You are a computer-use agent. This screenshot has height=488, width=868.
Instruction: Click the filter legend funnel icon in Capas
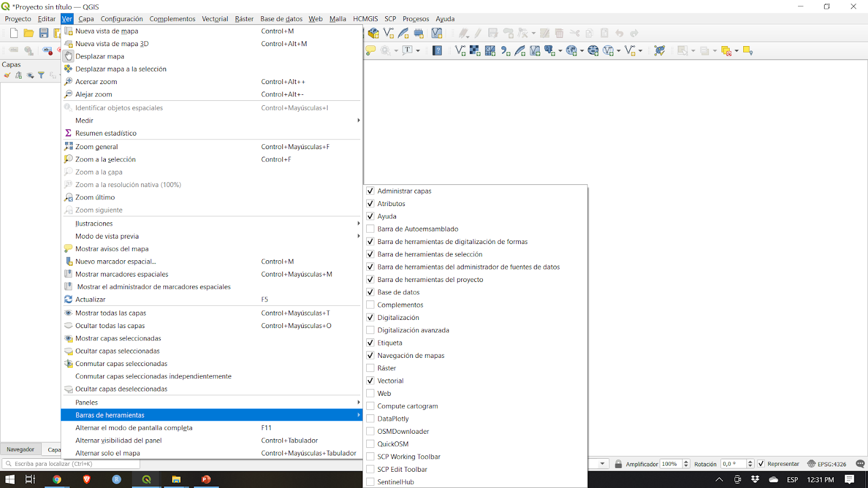pos(41,75)
